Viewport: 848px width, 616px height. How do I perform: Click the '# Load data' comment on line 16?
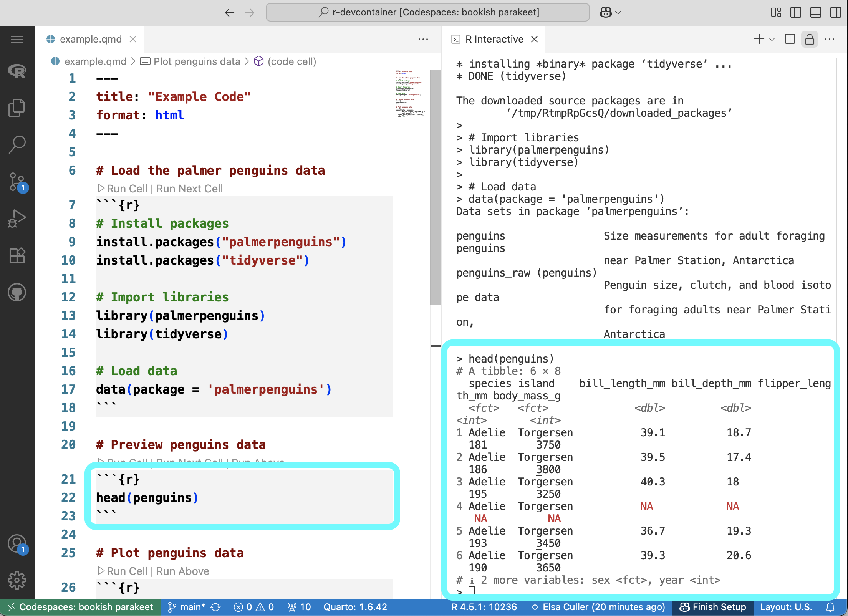coord(137,371)
